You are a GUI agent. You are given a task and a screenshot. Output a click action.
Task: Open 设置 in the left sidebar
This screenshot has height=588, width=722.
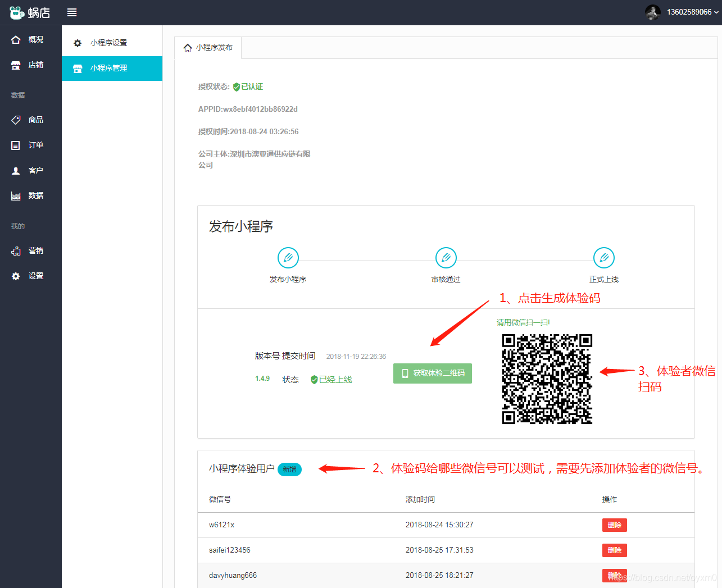pyautogui.click(x=30, y=276)
